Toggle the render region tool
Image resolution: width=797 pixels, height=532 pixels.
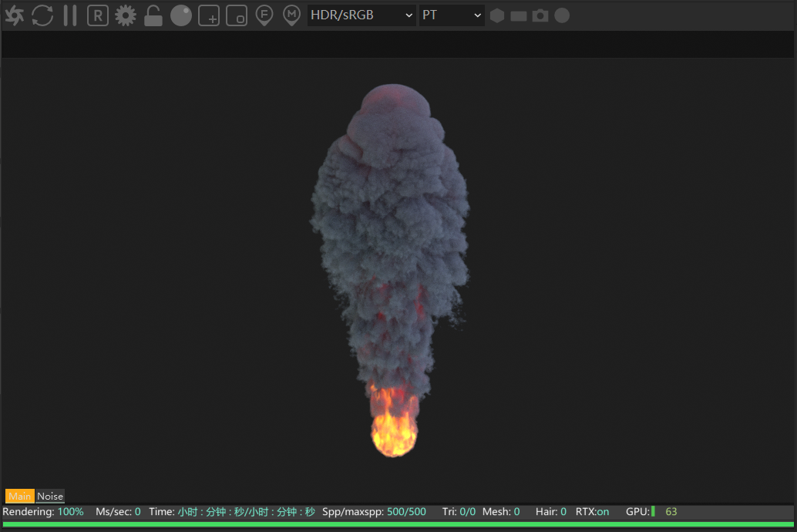click(x=209, y=15)
